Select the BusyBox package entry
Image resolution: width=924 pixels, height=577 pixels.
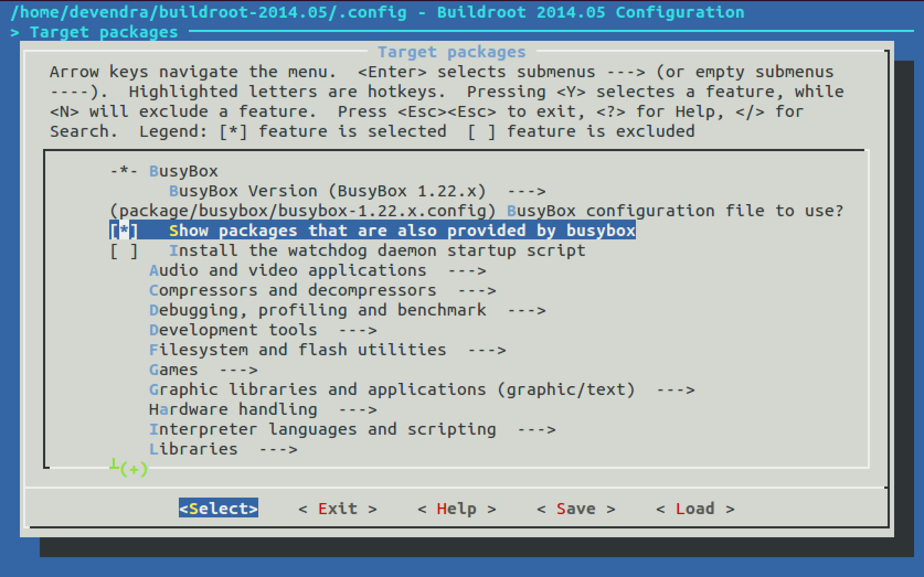(164, 171)
